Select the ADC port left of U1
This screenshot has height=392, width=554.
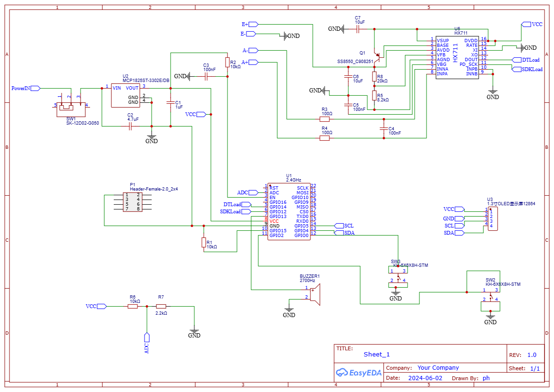tap(248, 192)
